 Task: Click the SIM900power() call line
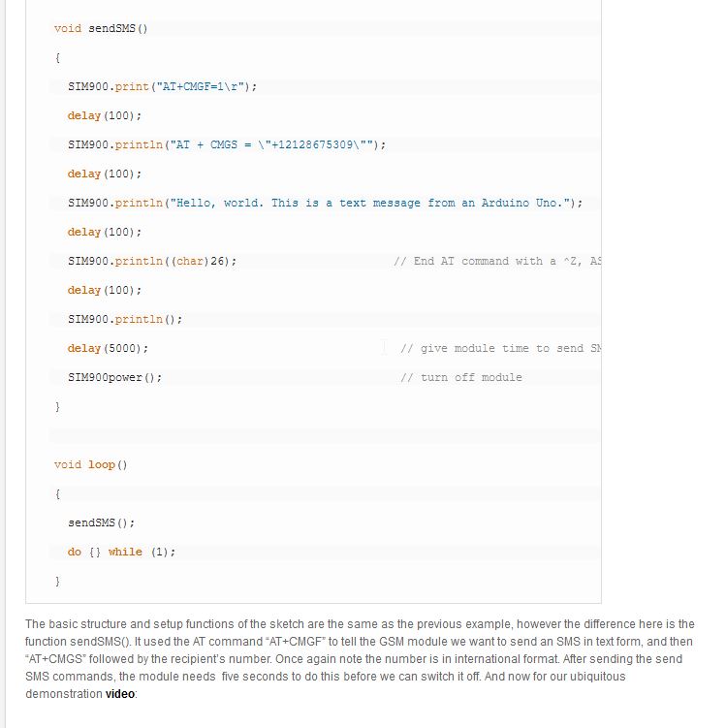(x=114, y=377)
